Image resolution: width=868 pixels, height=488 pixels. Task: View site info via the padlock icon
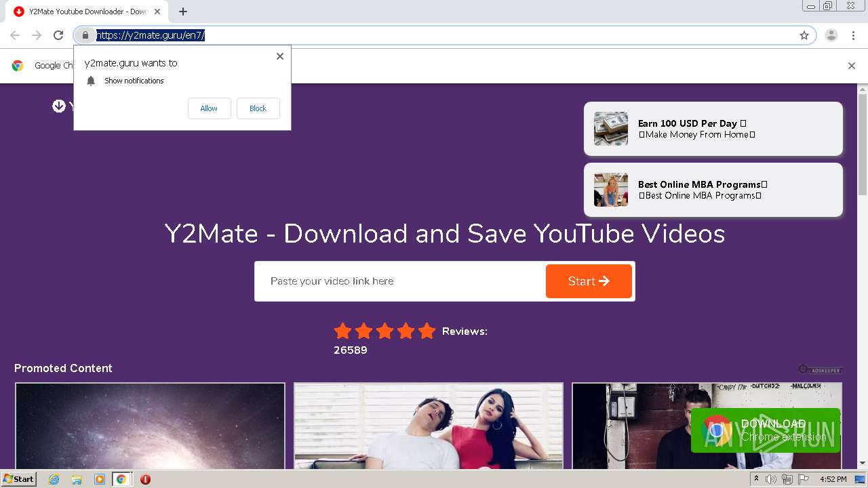[85, 35]
